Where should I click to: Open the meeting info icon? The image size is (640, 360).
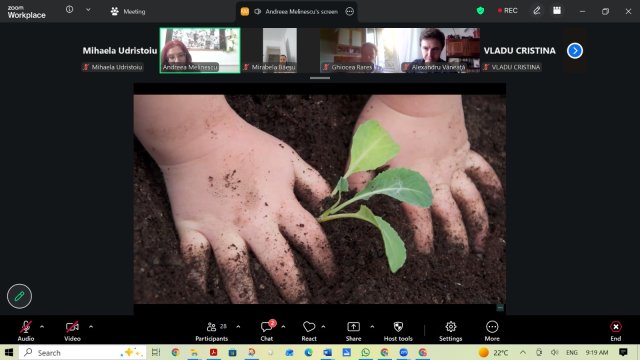pos(69,9)
